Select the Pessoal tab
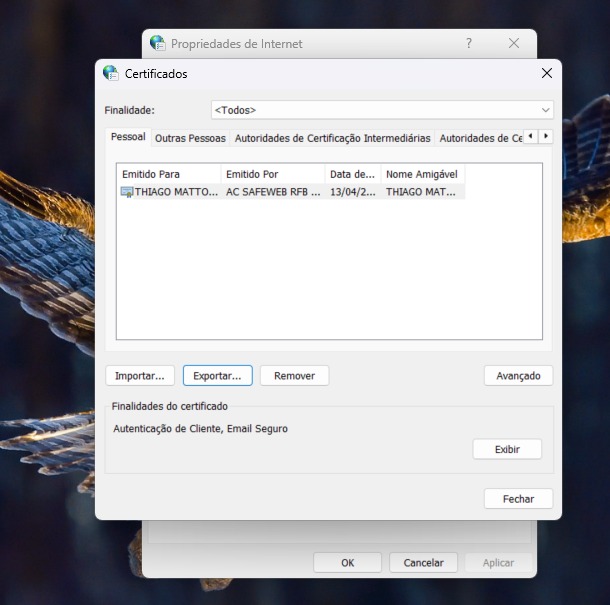Screen dimensions: 610x605 pyautogui.click(x=128, y=137)
